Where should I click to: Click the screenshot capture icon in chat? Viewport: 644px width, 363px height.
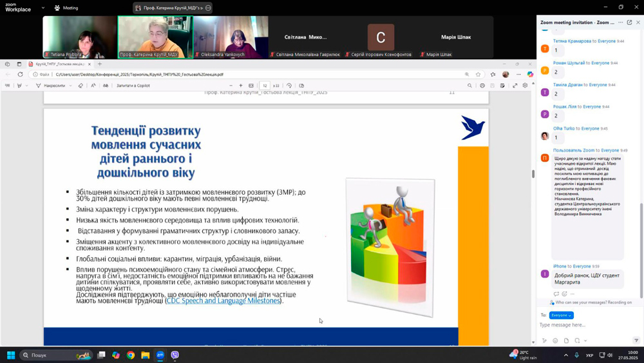tap(577, 340)
